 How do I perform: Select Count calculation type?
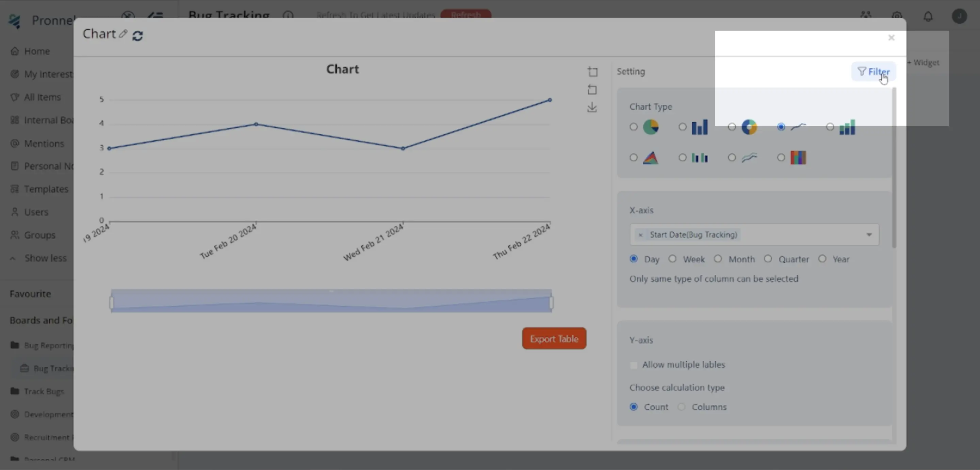click(x=633, y=407)
